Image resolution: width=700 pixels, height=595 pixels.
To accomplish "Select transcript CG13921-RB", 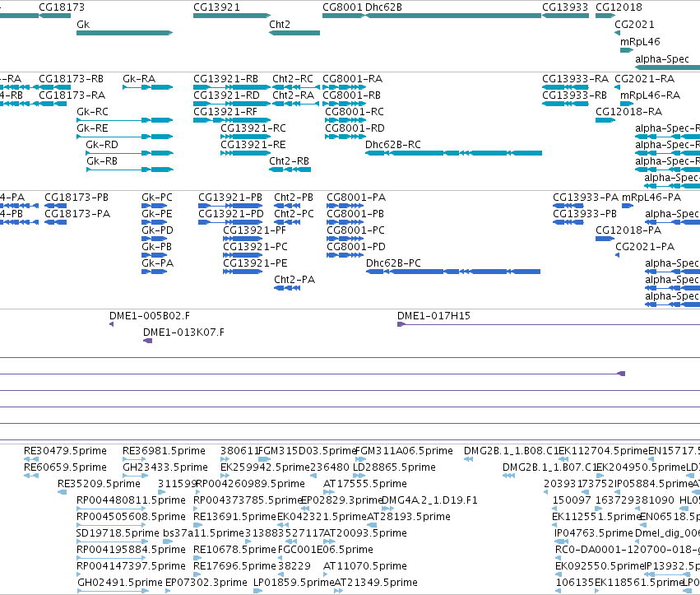I will pyautogui.click(x=232, y=87).
